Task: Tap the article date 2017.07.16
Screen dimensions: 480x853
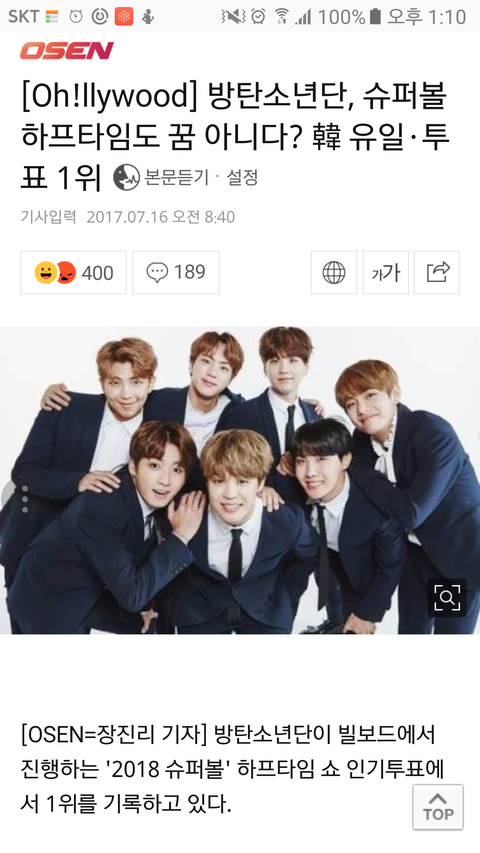Action: [127, 217]
